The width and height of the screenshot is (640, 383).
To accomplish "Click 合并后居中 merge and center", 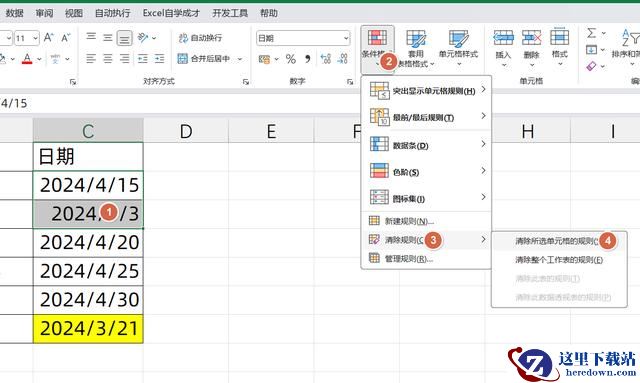I will point(203,59).
